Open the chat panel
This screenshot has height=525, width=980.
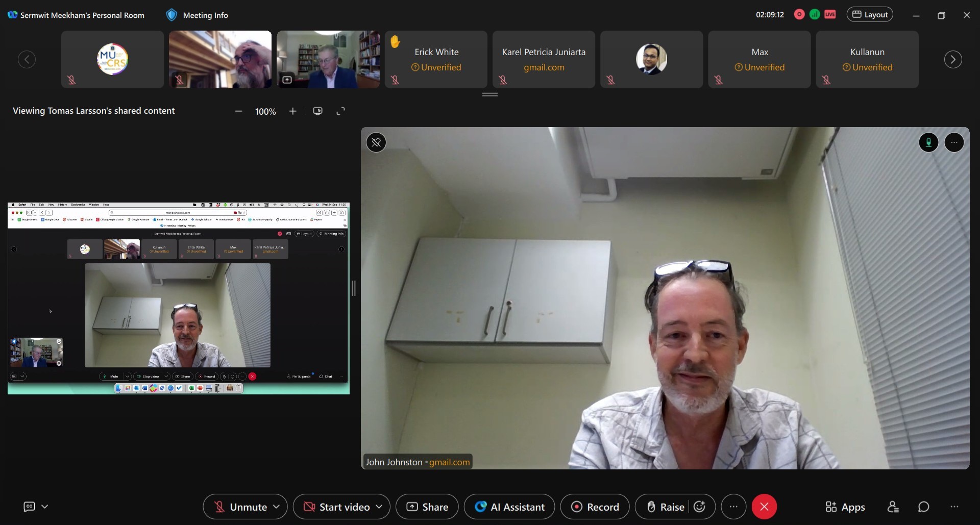(923, 507)
